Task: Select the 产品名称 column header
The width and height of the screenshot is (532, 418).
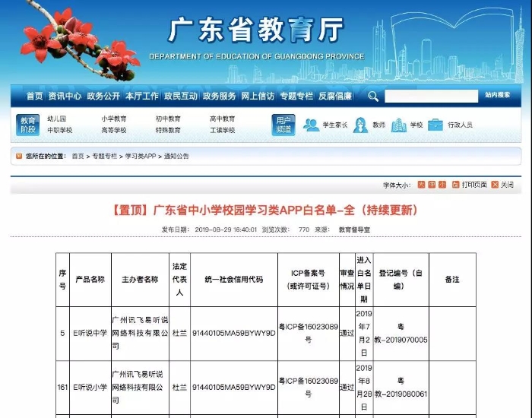Action: 90,280
